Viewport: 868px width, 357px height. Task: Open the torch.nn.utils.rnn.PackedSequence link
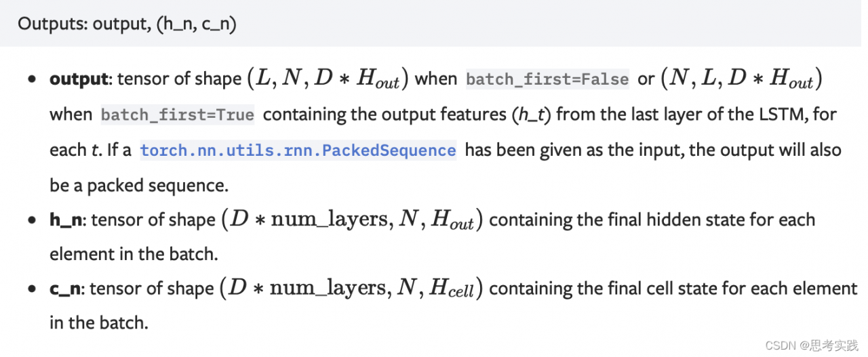pyautogui.click(x=298, y=149)
